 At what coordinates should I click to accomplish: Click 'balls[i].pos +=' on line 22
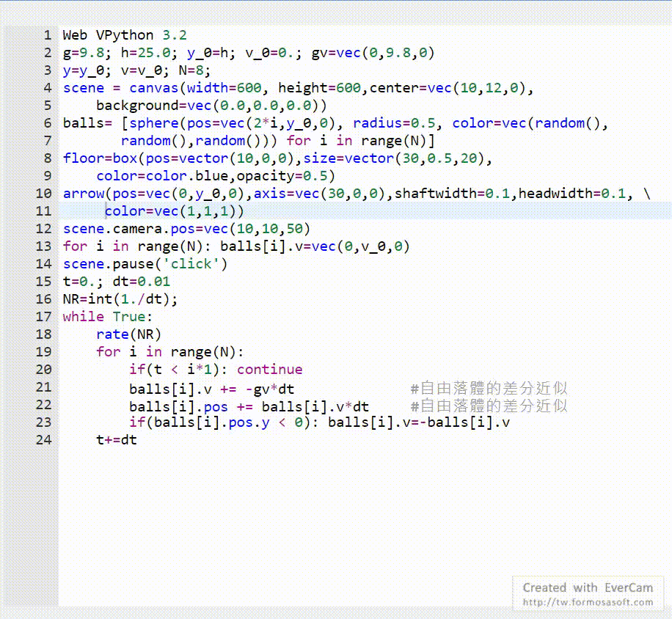point(191,407)
